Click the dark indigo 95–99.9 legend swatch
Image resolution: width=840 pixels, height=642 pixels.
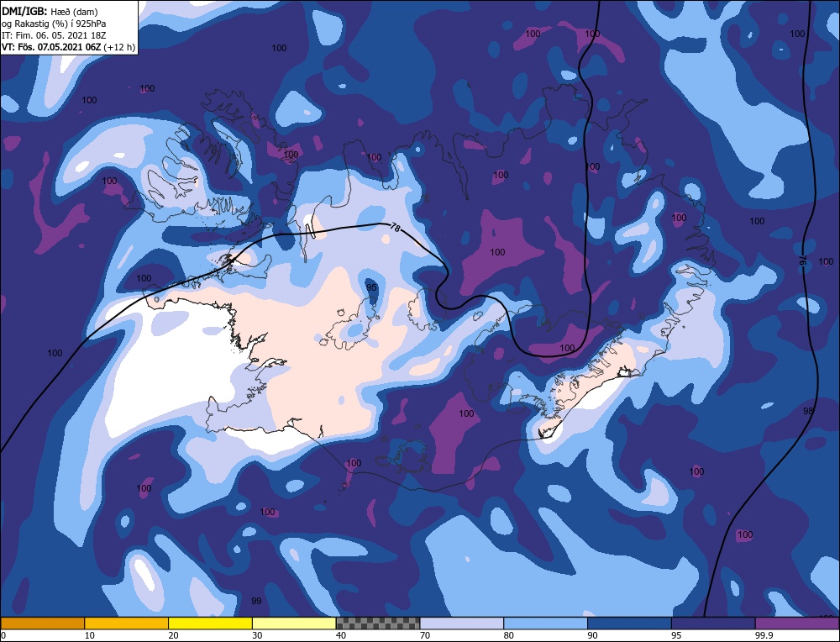[713, 624]
